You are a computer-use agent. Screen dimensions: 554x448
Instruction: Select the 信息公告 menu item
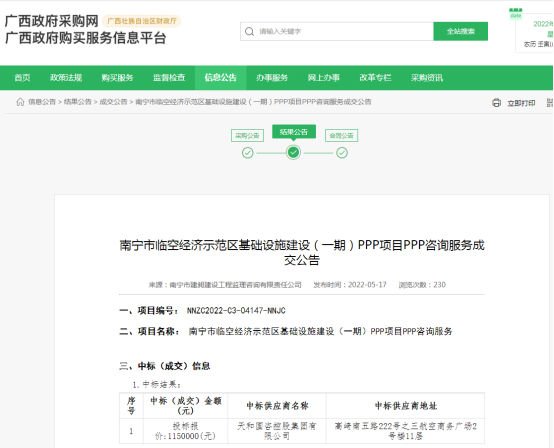pos(220,78)
